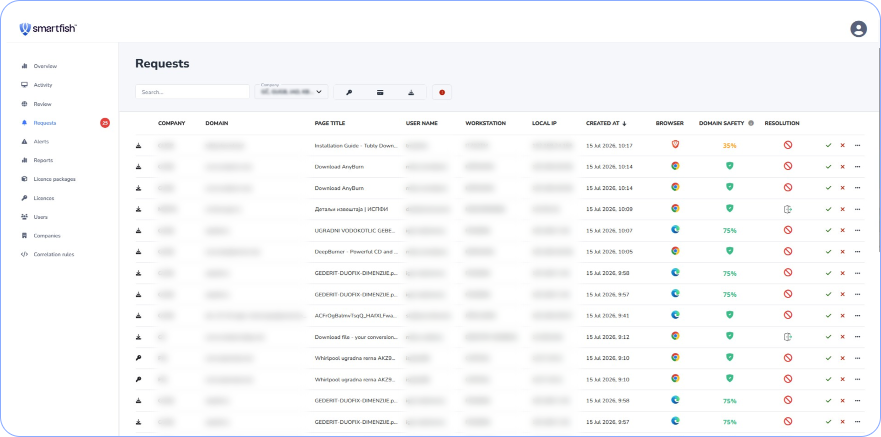Filter requests by card icon type

point(380,92)
